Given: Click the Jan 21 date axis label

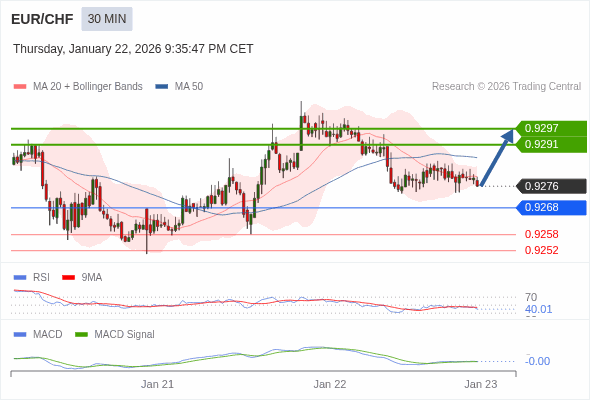Looking at the screenshot, I should (x=157, y=384).
